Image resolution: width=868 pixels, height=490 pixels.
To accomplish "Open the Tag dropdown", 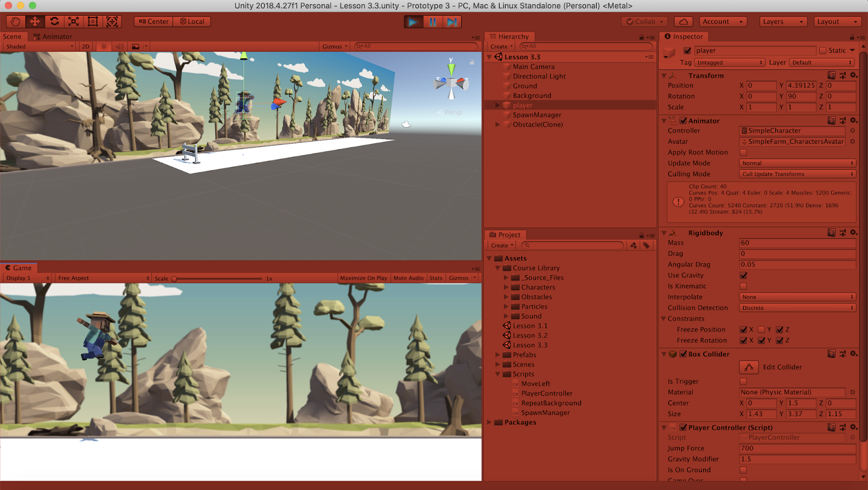I will coord(730,62).
